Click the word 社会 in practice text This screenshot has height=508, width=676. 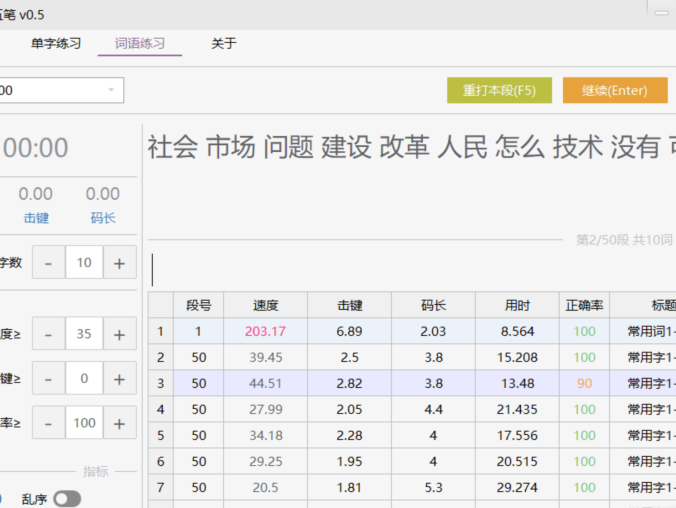(173, 147)
